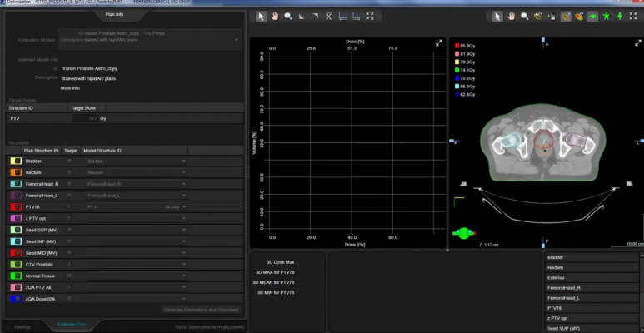Click the zoom magnifier in DVH toolbar
Screen dimensions: 644x333
point(288,16)
